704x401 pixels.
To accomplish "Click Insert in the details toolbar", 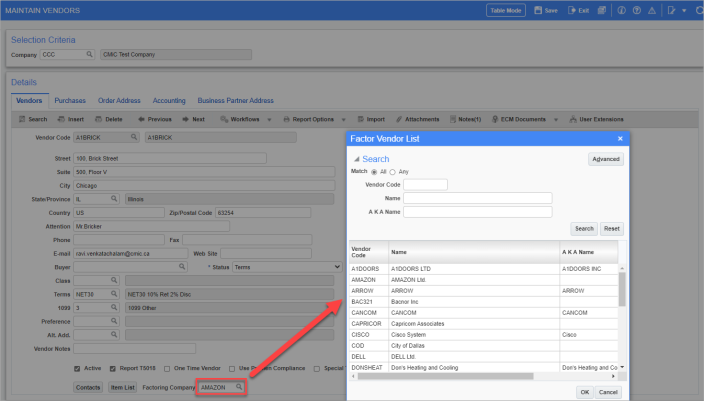I will [x=71, y=119].
